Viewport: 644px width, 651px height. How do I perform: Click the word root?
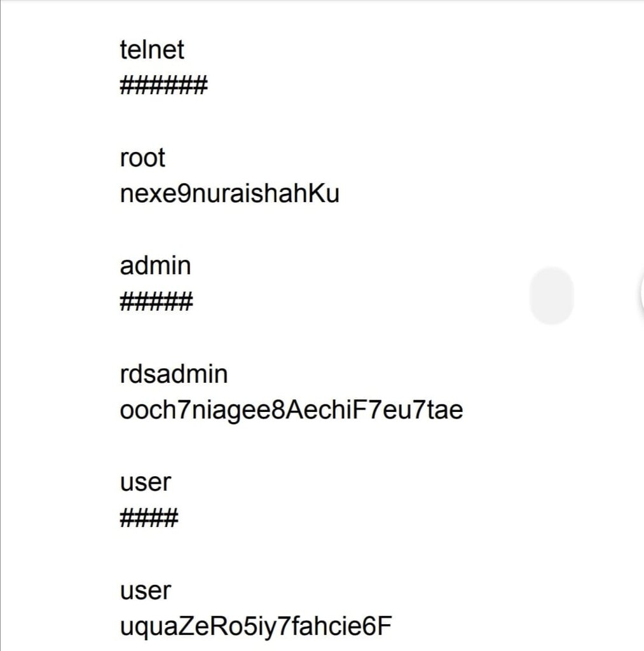tap(142, 158)
